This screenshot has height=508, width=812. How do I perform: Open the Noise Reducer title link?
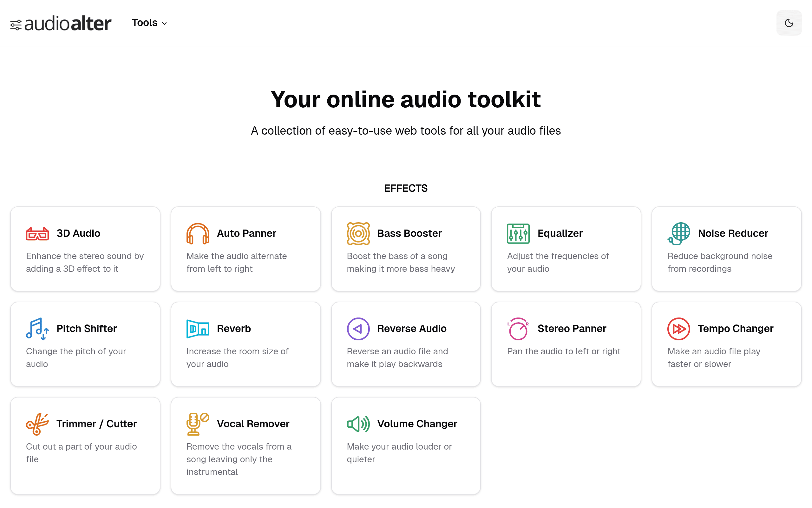(x=733, y=233)
